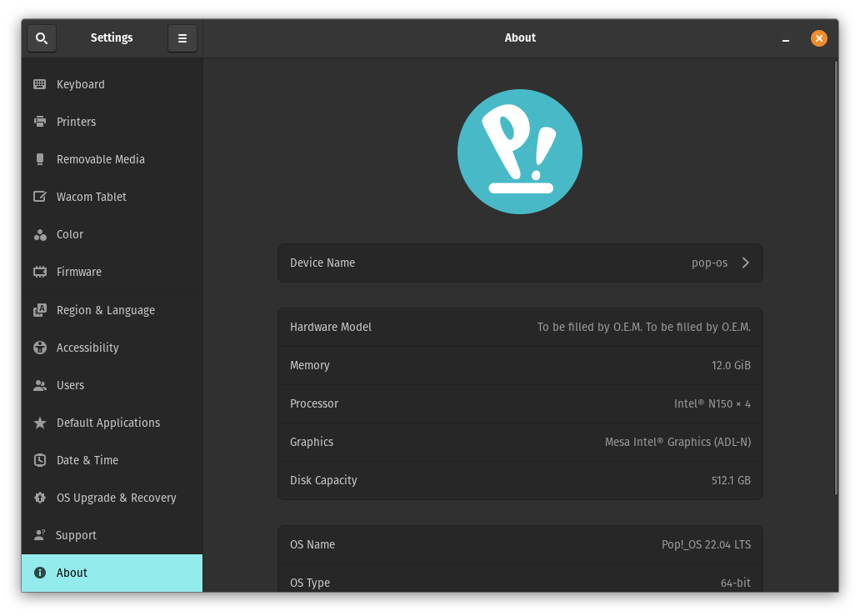Select Wacom Tablet in sidebar

click(x=112, y=197)
